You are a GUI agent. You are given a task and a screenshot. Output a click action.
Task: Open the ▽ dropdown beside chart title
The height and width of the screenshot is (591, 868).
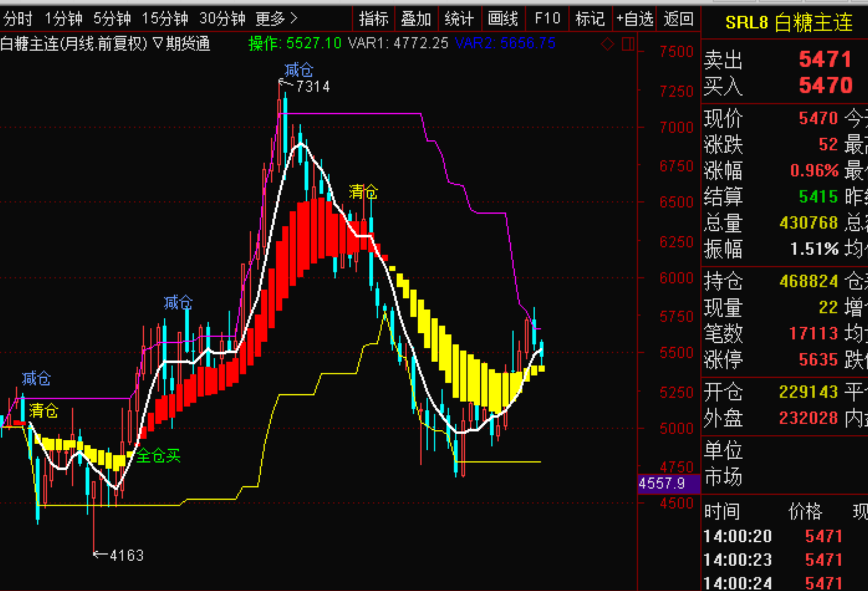coord(157,44)
